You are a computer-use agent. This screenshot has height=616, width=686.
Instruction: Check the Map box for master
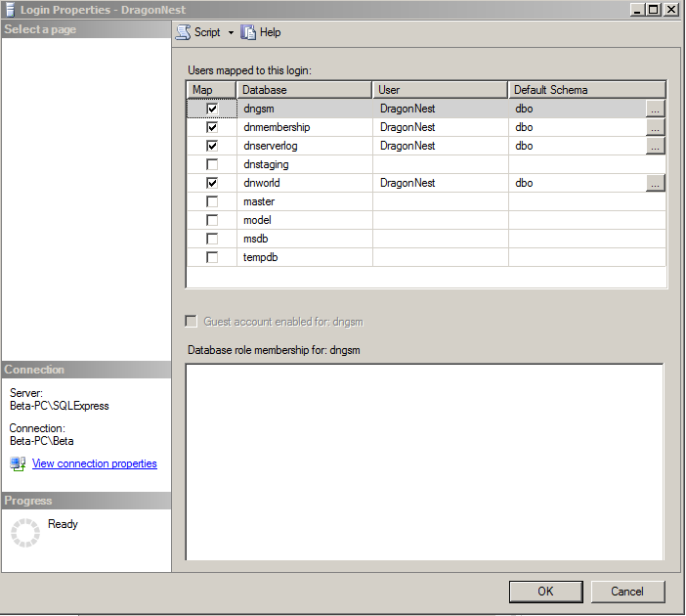point(212,201)
